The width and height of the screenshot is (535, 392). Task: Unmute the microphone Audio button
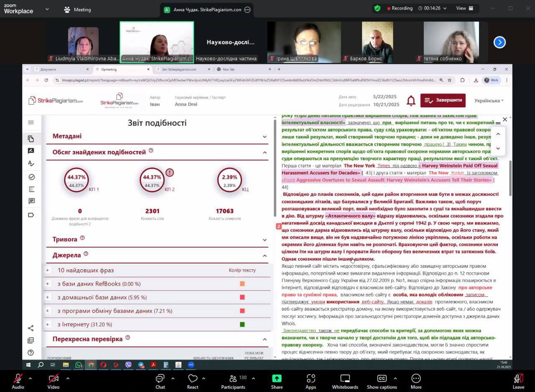[x=18, y=381]
